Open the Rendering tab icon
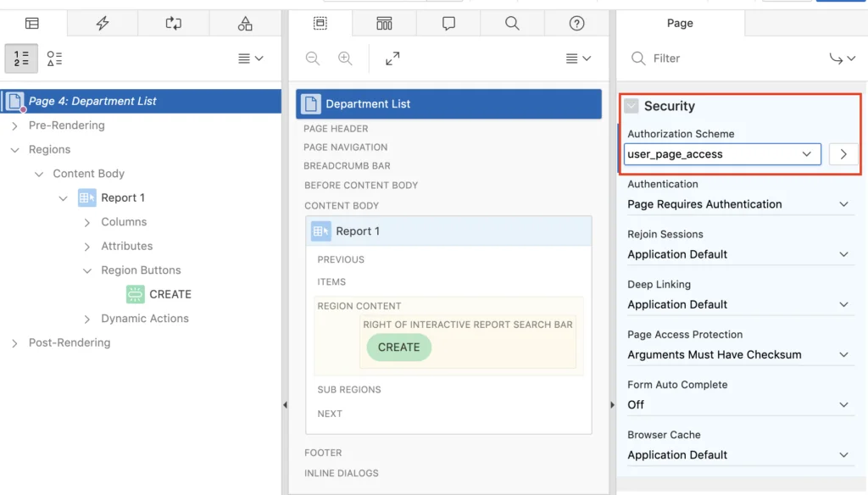The width and height of the screenshot is (868, 495). pos(32,23)
